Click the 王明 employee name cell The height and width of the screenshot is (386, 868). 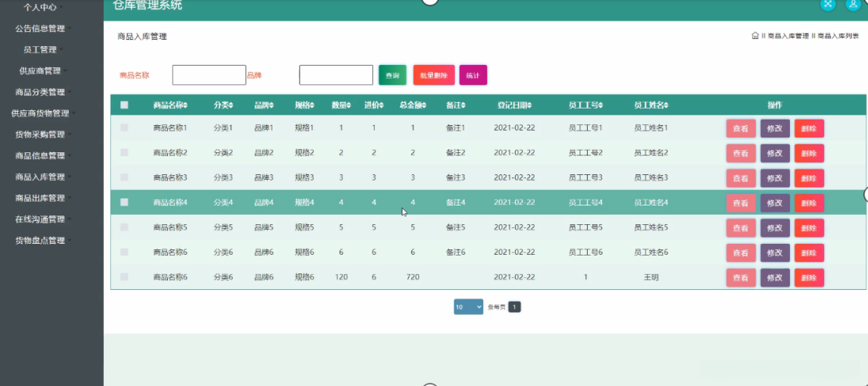(651, 277)
